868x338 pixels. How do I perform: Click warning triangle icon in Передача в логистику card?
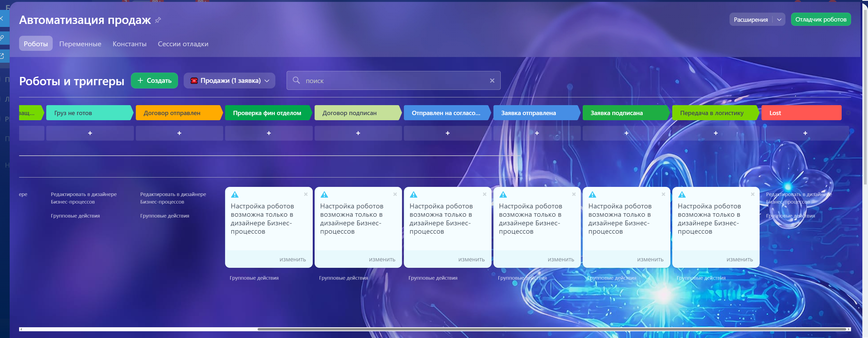point(682,195)
